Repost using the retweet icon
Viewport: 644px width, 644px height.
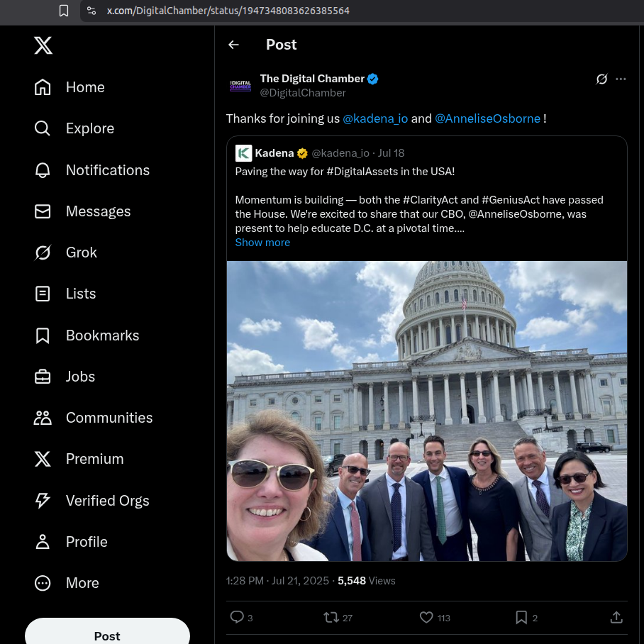331,617
